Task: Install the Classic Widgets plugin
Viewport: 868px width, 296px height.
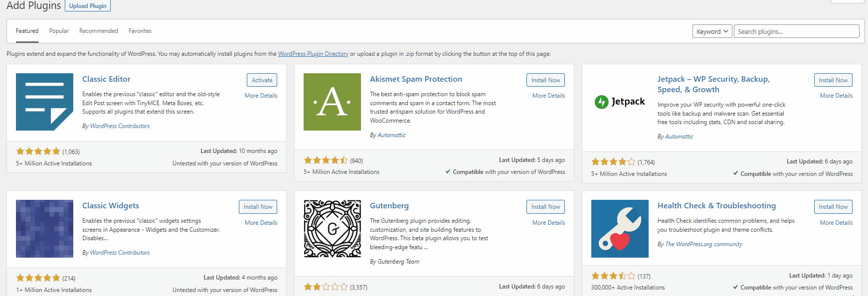Action: pyautogui.click(x=258, y=207)
